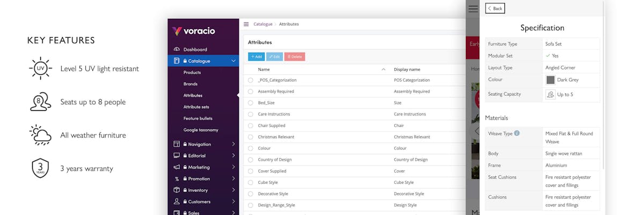Click the Back button in Specification panel

click(495, 8)
